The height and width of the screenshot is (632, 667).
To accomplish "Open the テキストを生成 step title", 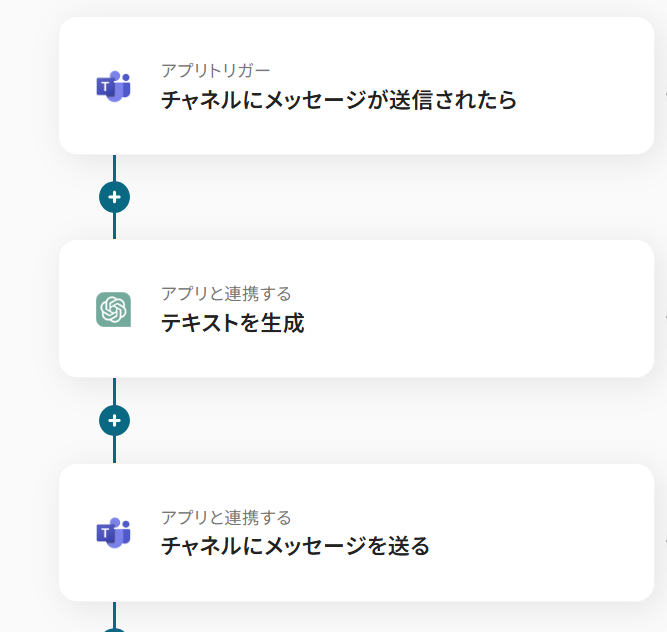I will click(x=233, y=323).
